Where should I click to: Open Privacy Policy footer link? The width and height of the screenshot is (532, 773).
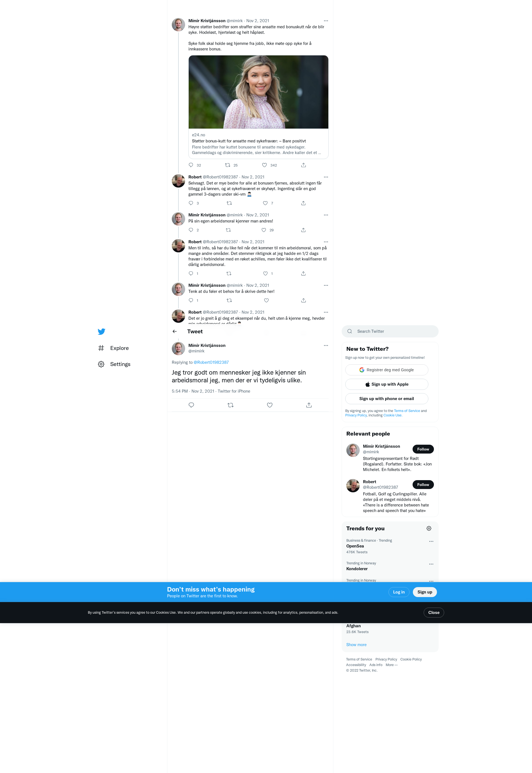click(386, 659)
